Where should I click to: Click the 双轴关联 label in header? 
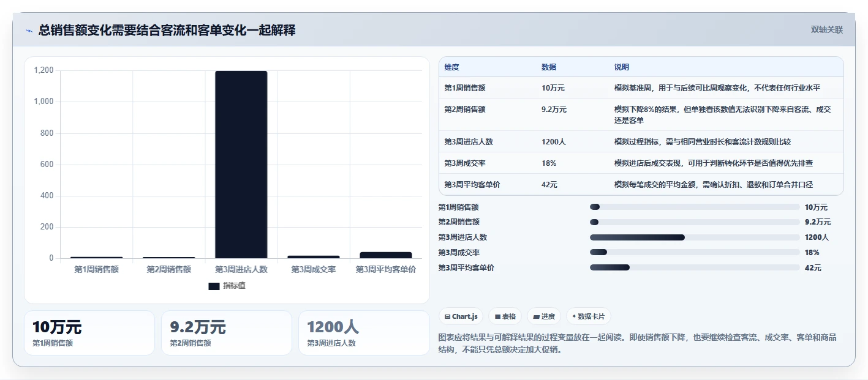(x=827, y=30)
